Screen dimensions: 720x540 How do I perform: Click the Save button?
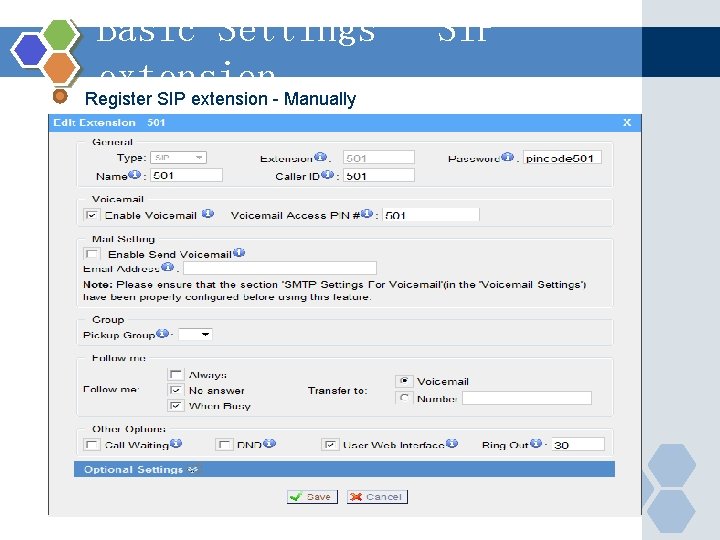coord(312,497)
